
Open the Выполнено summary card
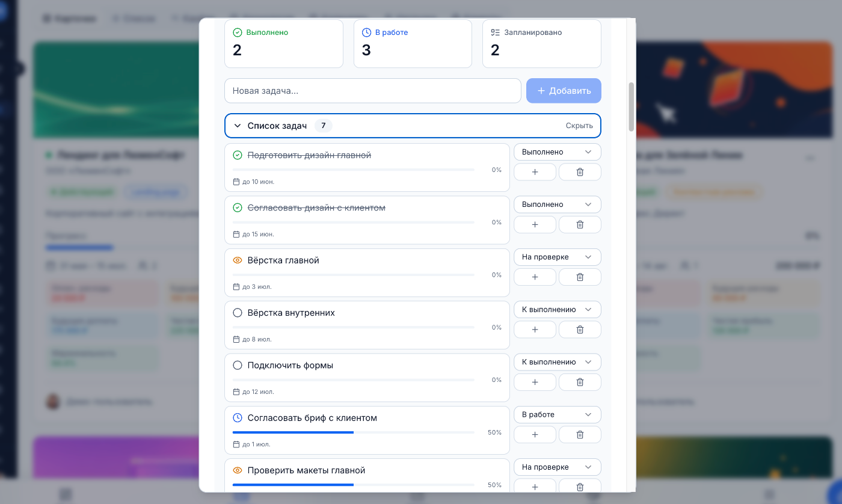(x=284, y=44)
